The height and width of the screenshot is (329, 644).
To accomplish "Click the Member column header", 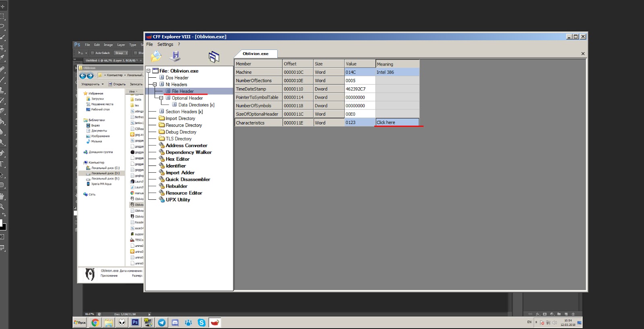I will pyautogui.click(x=258, y=64).
